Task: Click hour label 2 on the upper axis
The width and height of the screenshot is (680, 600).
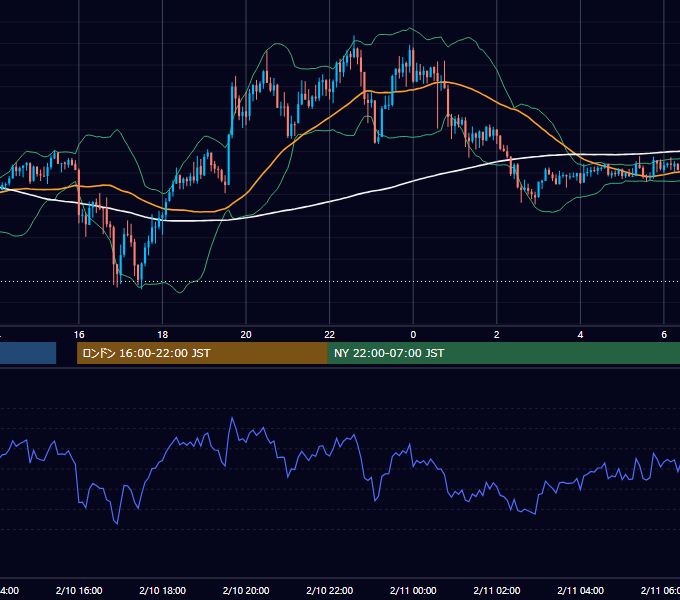Action: (x=497, y=335)
